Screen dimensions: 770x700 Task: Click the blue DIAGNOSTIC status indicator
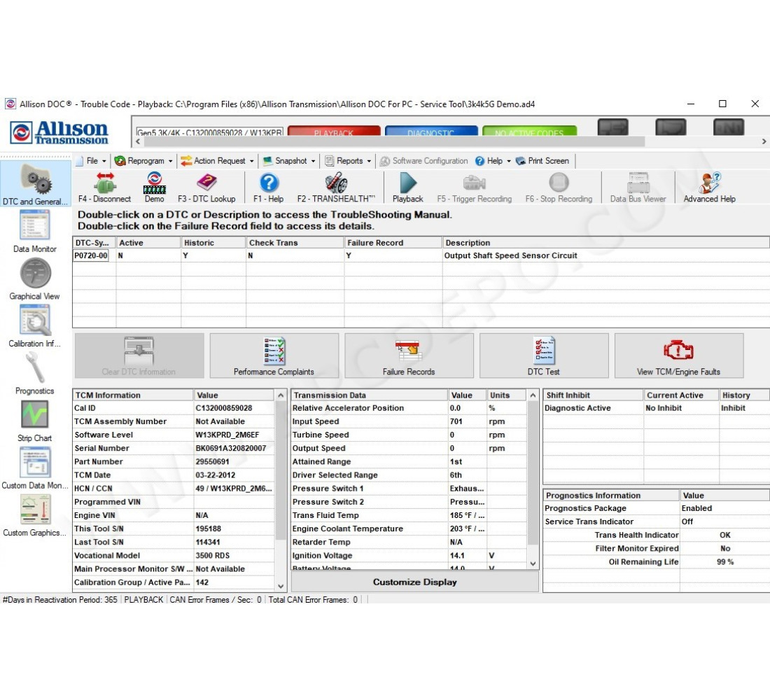pyautogui.click(x=431, y=132)
